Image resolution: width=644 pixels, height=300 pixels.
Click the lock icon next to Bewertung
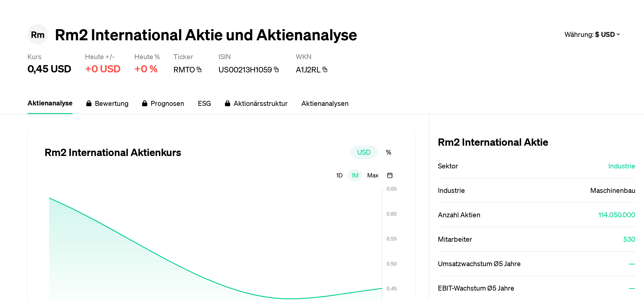[89, 103]
